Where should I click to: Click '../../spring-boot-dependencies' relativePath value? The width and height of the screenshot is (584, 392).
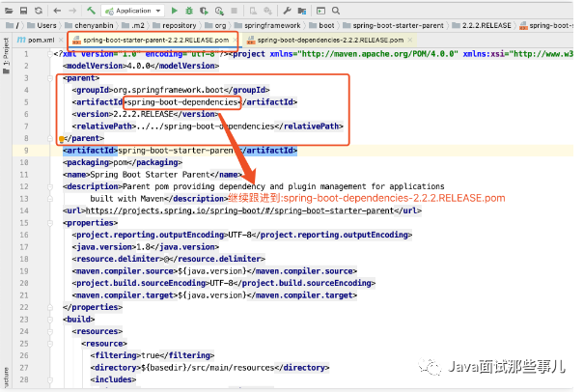point(206,126)
